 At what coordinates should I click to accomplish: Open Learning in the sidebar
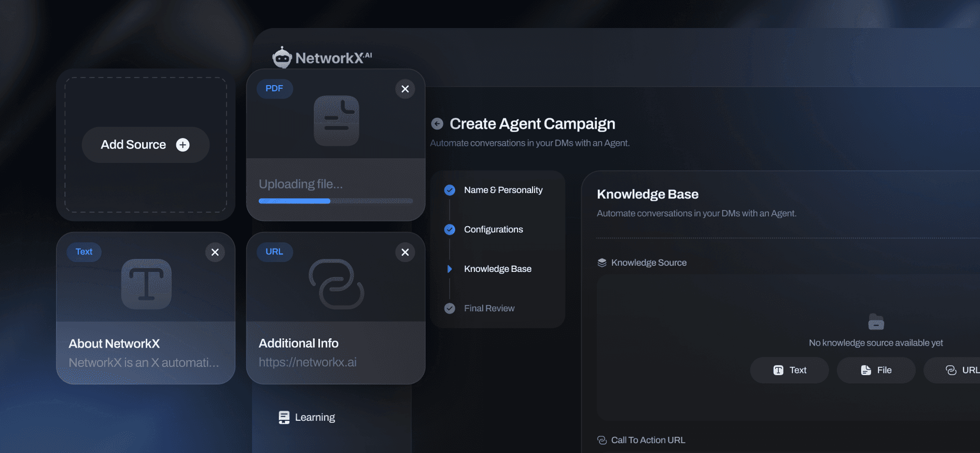[306, 417]
